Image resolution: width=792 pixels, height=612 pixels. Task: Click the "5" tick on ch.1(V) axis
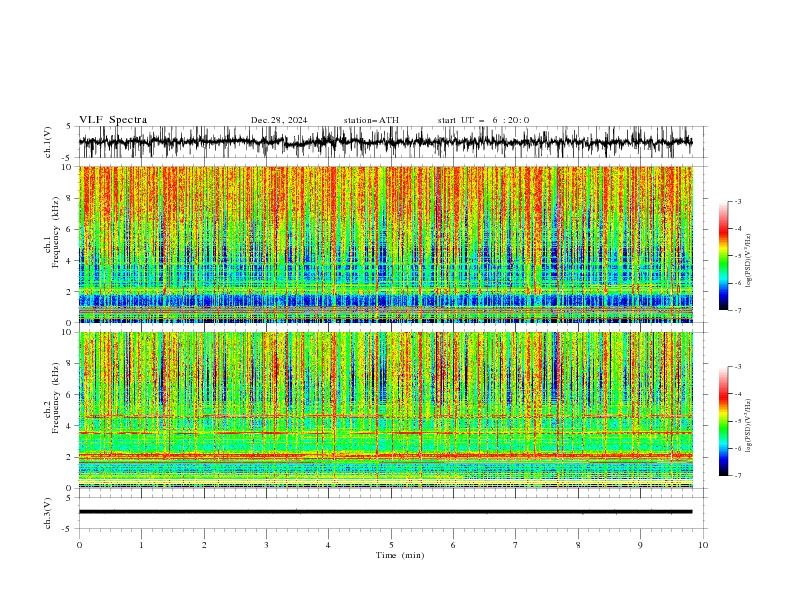click(70, 127)
